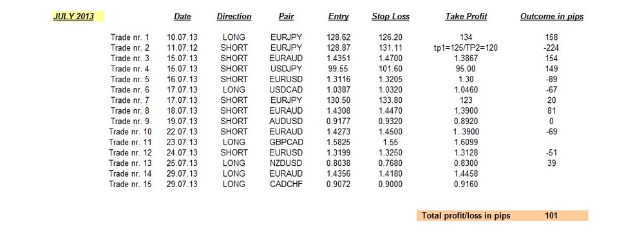
Task: Click the Take Profit column header
Action: [466, 17]
